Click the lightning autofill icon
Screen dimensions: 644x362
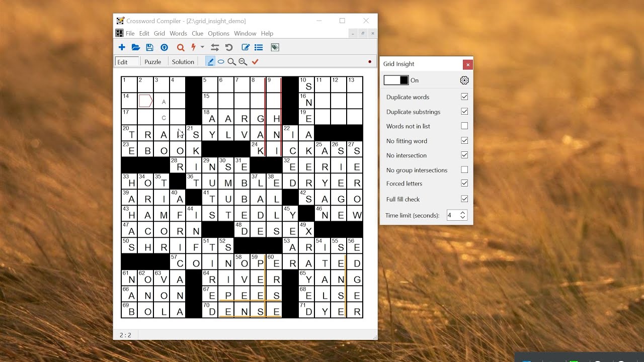tap(194, 47)
